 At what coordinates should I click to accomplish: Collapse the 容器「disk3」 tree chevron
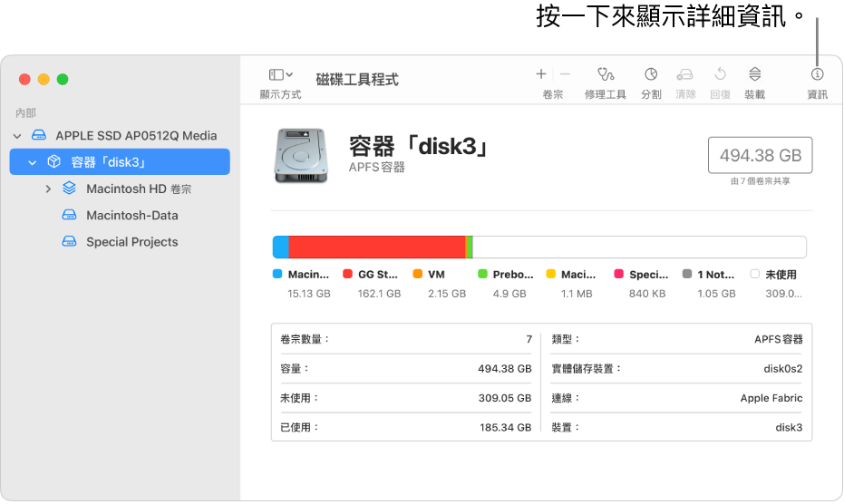(33, 162)
